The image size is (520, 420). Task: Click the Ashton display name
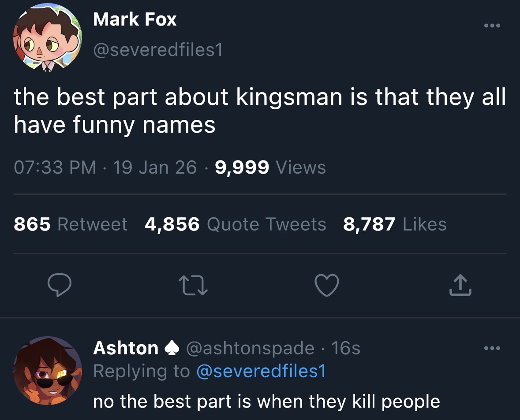[126, 348]
